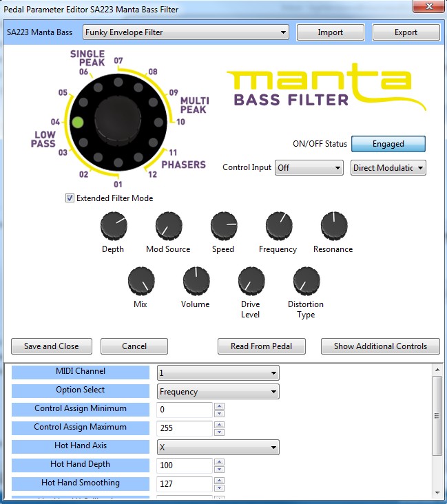The width and height of the screenshot is (447, 504).
Task: Select filter position 01 LED on dial
Action: pyautogui.click(x=118, y=162)
